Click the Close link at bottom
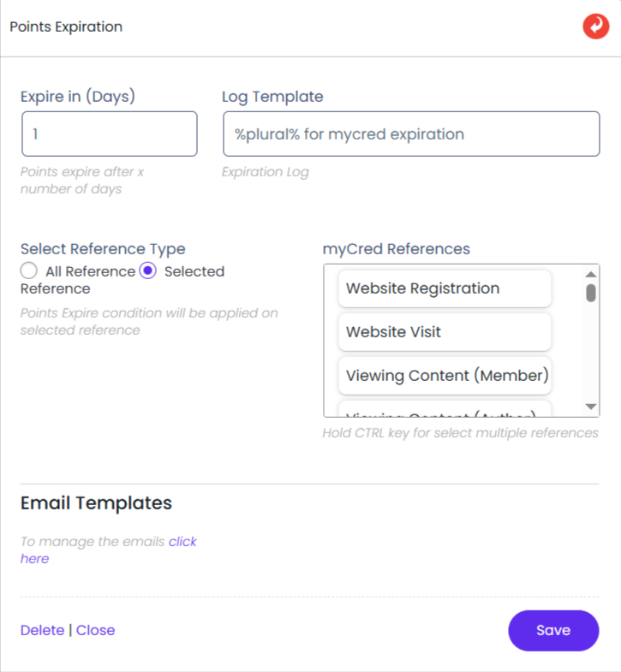This screenshot has height=672, width=621. coord(95,630)
